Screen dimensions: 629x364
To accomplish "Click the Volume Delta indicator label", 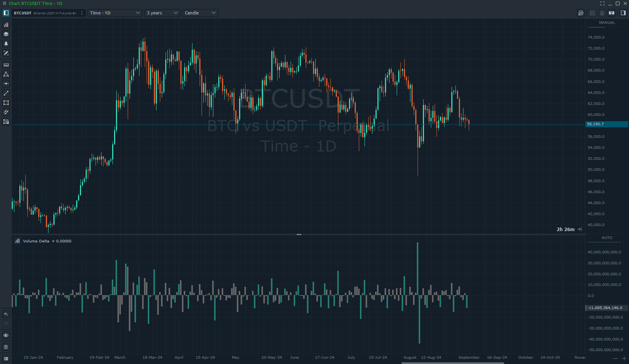I will point(36,241).
